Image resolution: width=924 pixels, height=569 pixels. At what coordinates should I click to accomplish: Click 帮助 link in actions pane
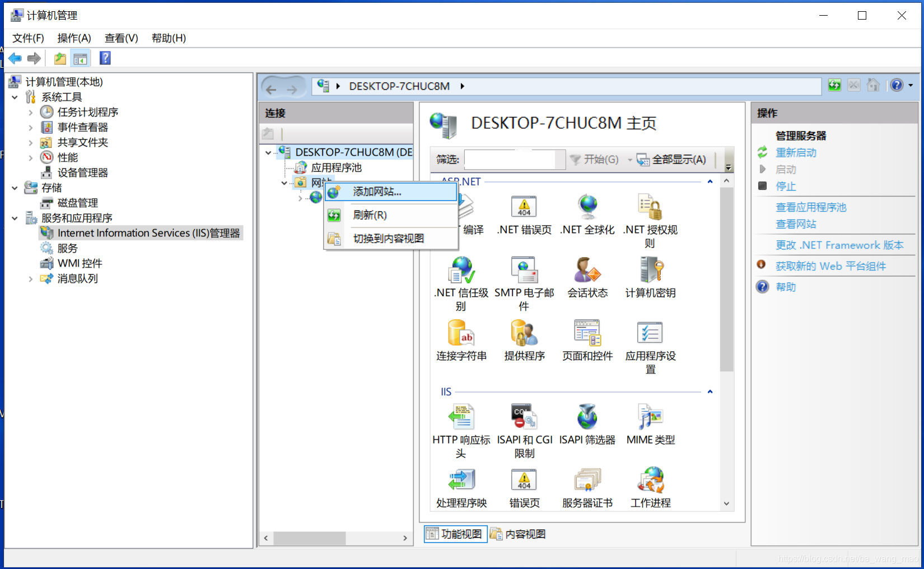click(786, 287)
